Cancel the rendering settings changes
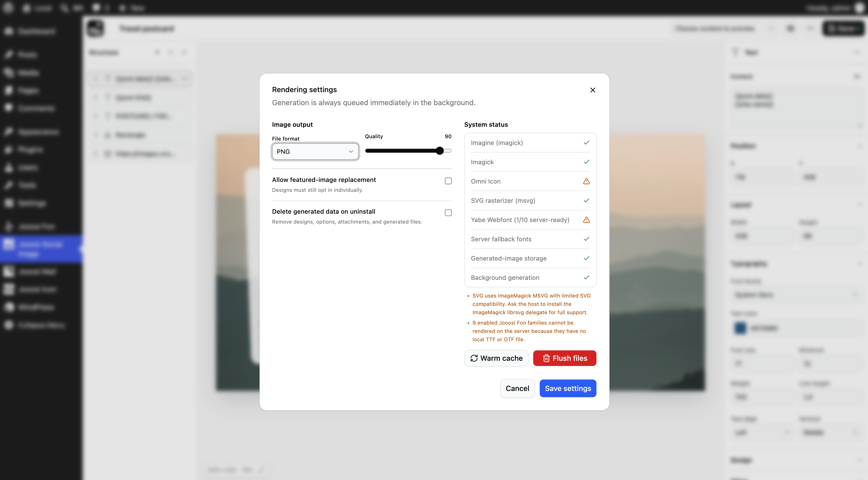Image resolution: width=868 pixels, height=480 pixels. coord(517,388)
